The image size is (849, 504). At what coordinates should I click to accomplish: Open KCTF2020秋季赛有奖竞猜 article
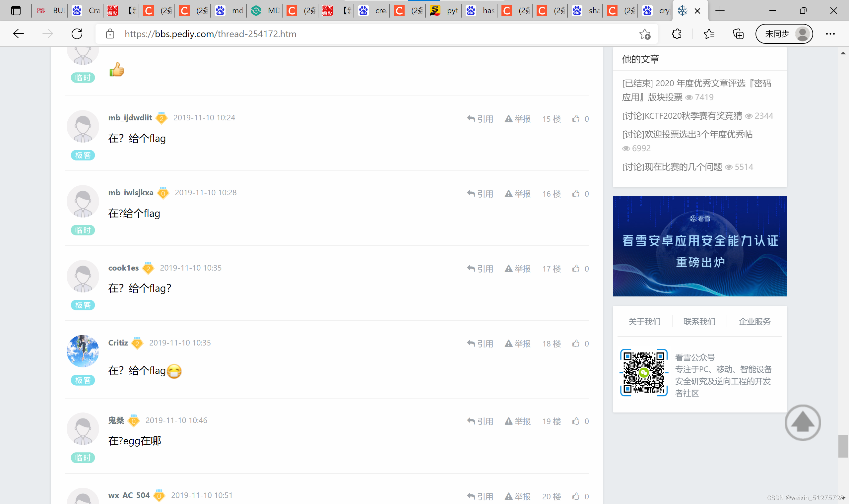coord(682,116)
